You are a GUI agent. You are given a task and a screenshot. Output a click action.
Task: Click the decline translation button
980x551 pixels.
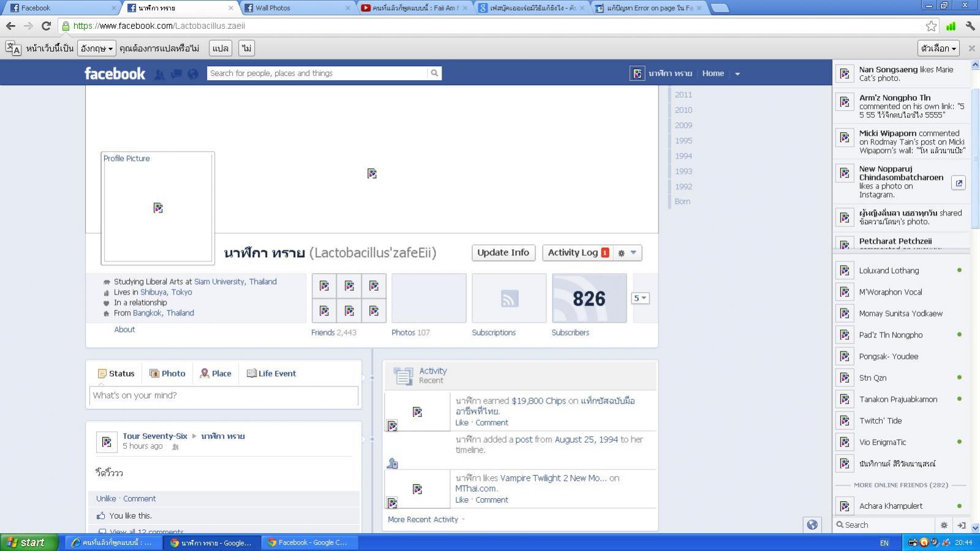pyautogui.click(x=246, y=48)
